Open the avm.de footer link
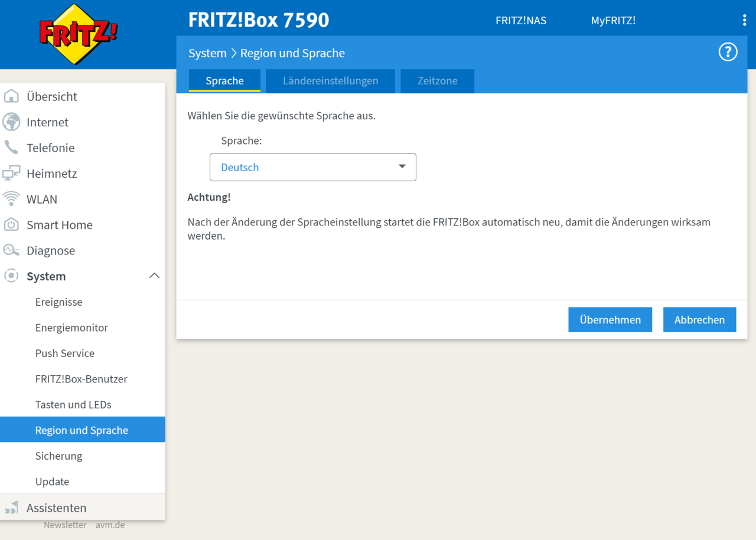This screenshot has height=540, width=756. [x=110, y=525]
